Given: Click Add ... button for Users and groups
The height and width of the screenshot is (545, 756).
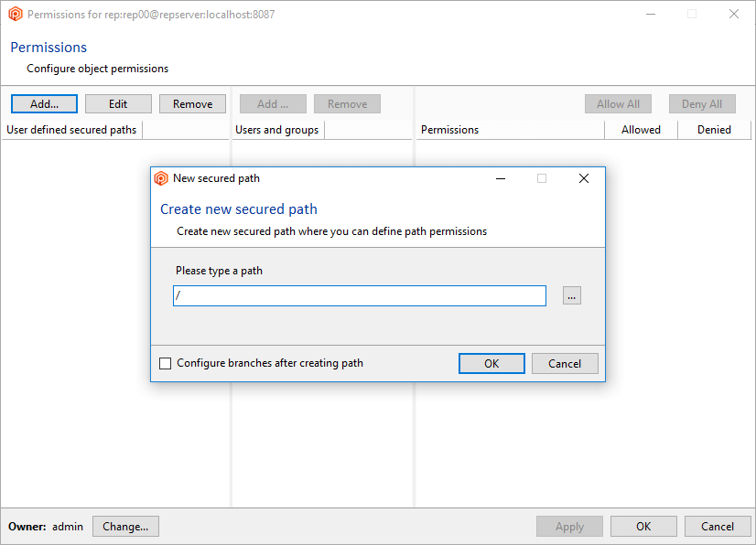Looking at the screenshot, I should pyautogui.click(x=273, y=104).
